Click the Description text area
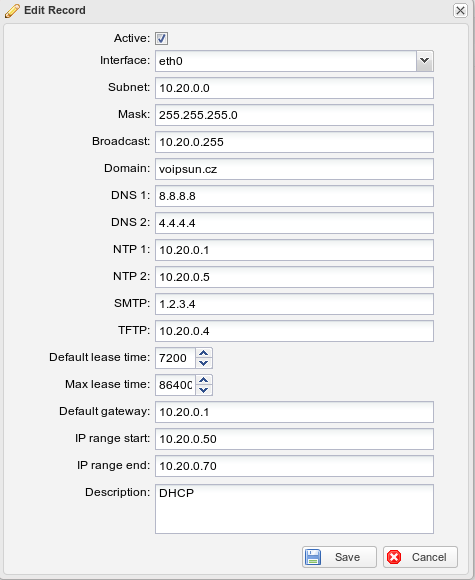This screenshot has height=580, width=475. 294,509
